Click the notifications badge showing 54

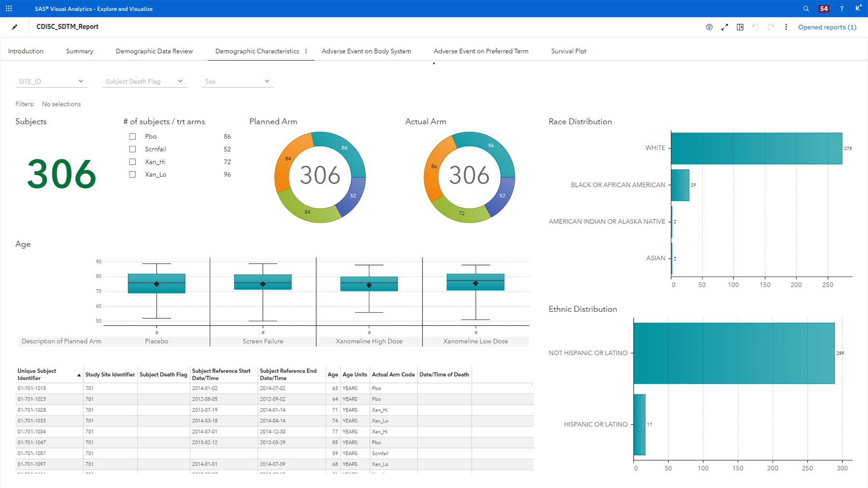coord(824,8)
